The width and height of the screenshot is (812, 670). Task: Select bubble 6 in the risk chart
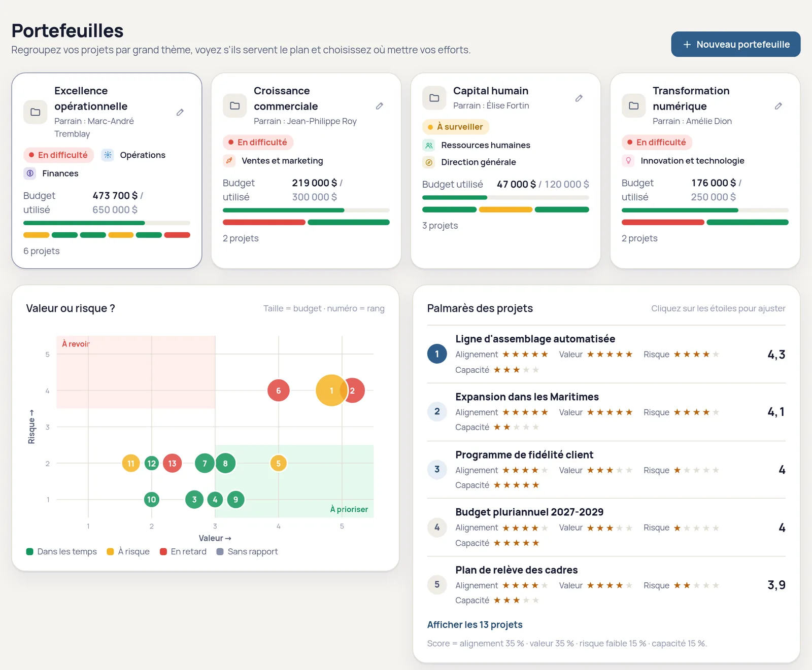coord(278,391)
